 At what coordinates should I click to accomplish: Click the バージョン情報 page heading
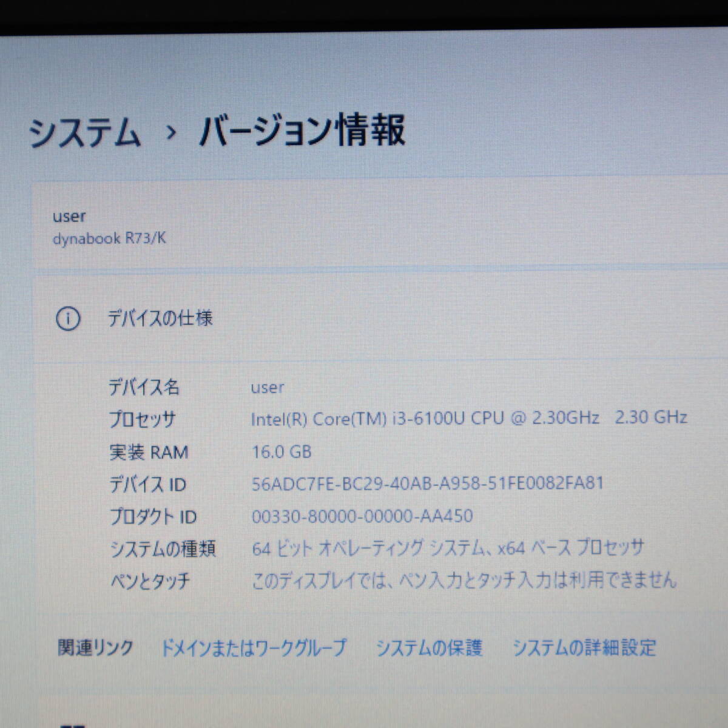[302, 132]
